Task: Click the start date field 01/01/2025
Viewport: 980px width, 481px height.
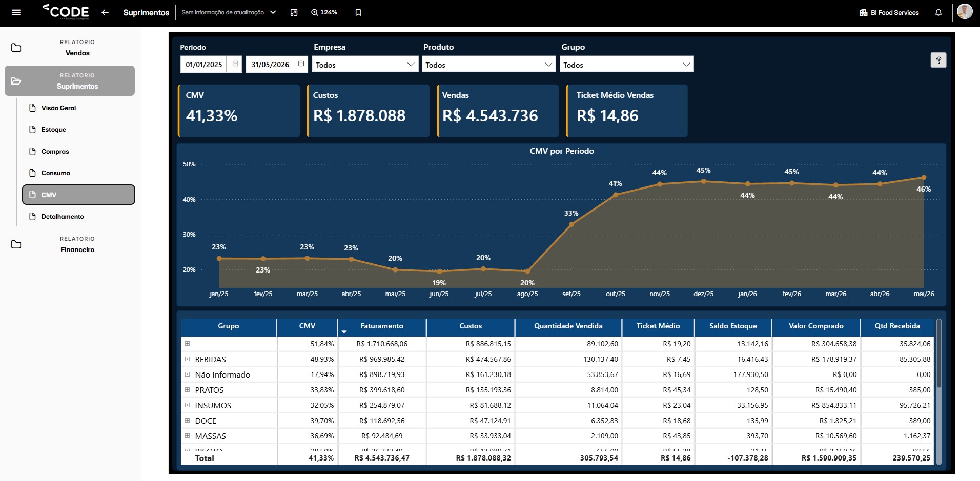Action: (x=204, y=65)
